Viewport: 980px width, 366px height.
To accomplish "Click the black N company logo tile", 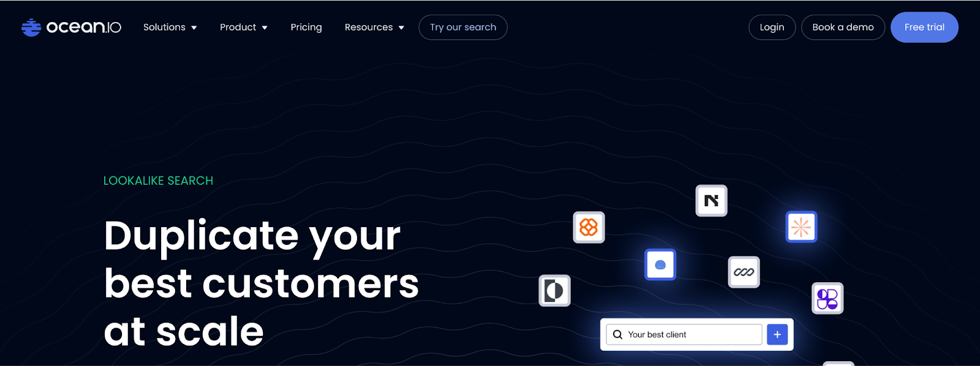I will point(711,201).
